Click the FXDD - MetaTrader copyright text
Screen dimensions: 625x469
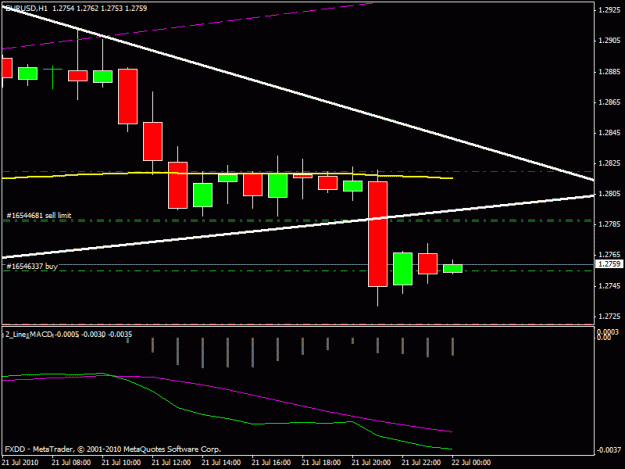[x=113, y=449]
